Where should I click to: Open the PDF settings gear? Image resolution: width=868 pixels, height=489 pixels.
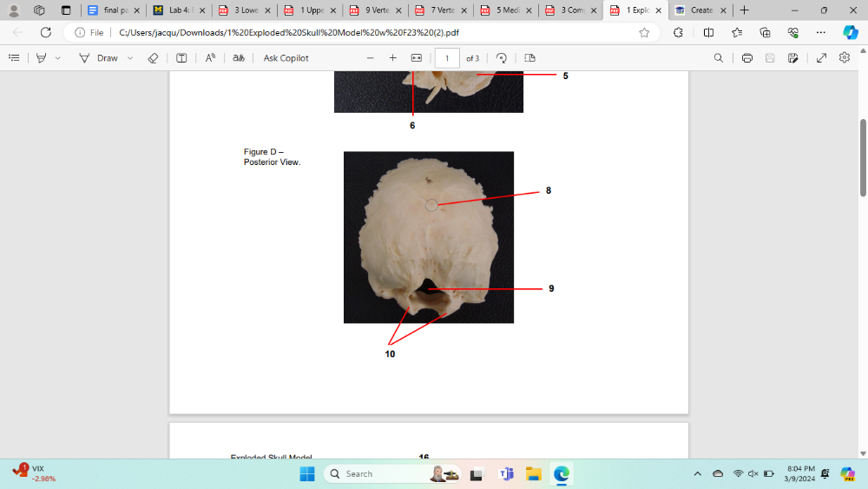[844, 58]
